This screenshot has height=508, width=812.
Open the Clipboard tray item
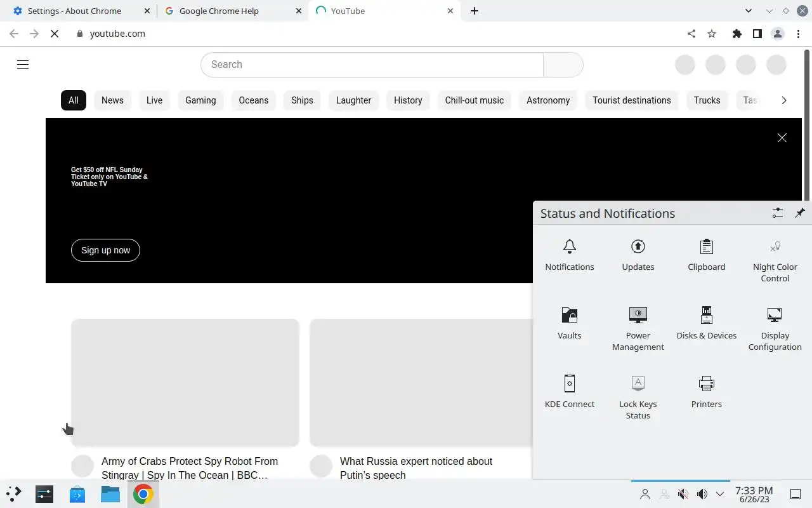(x=706, y=255)
